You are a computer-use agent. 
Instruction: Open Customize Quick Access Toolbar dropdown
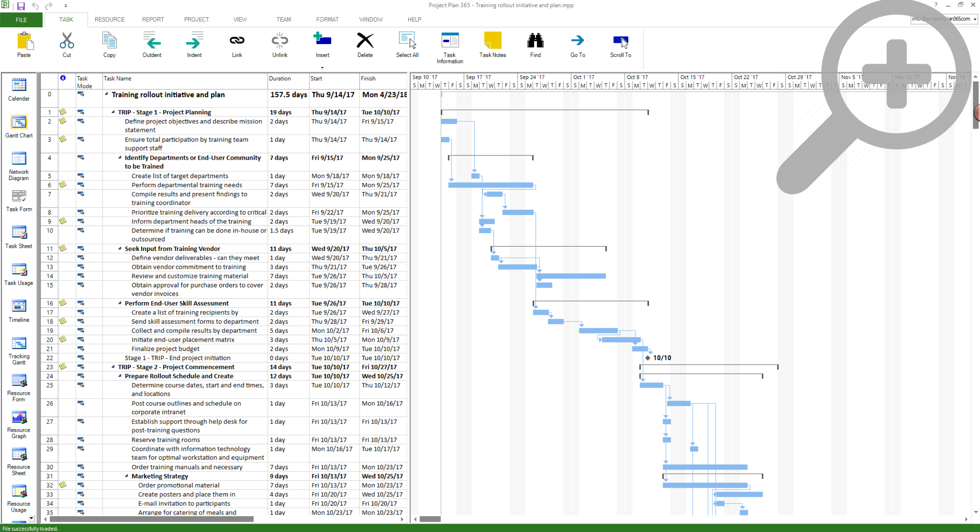(x=65, y=6)
